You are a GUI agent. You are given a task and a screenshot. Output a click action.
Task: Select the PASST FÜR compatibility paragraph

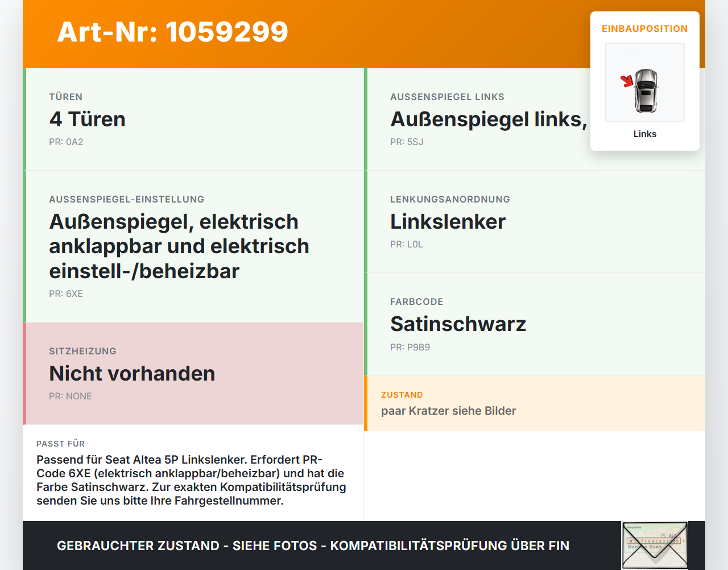pyautogui.click(x=192, y=480)
